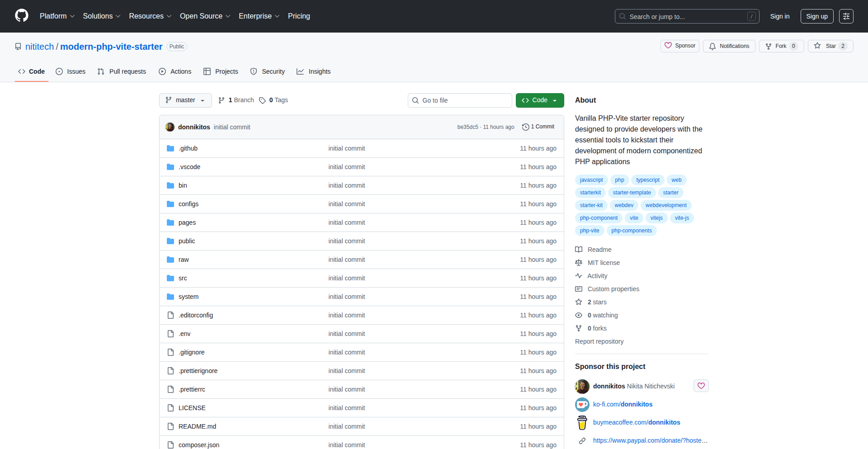Image resolution: width=868 pixels, height=449 pixels.
Task: Click donnikitos avatar in commit header
Action: [170, 127]
